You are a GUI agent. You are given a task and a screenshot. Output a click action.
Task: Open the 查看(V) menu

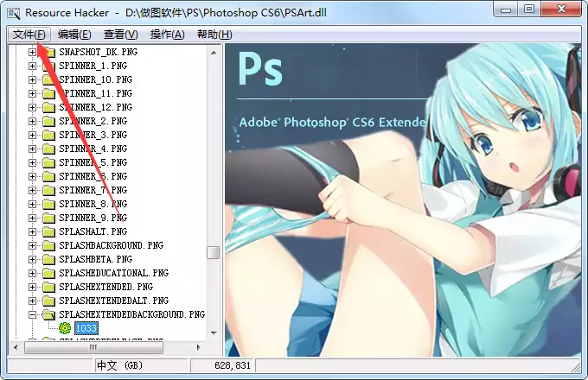point(121,35)
